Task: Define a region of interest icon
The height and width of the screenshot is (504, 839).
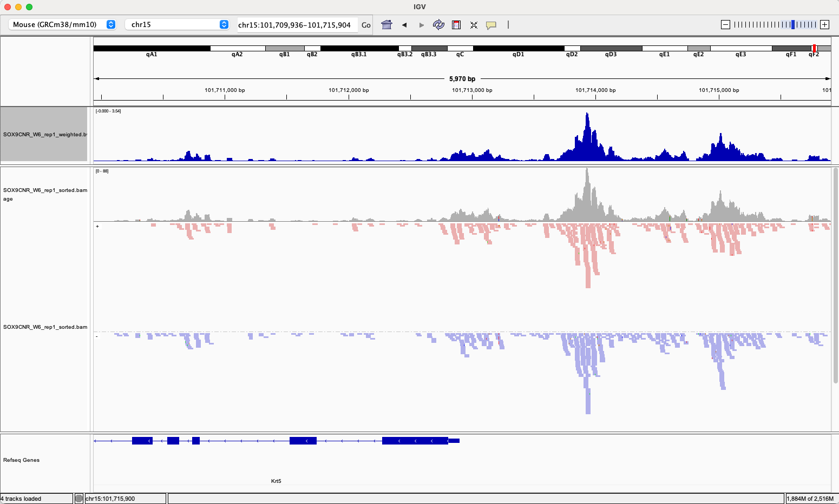Action: [x=456, y=25]
